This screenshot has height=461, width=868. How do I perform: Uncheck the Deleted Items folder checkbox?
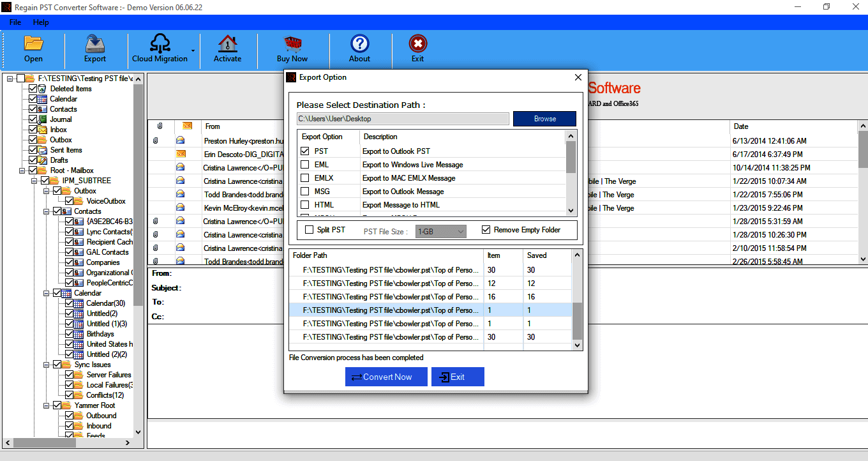click(x=33, y=89)
